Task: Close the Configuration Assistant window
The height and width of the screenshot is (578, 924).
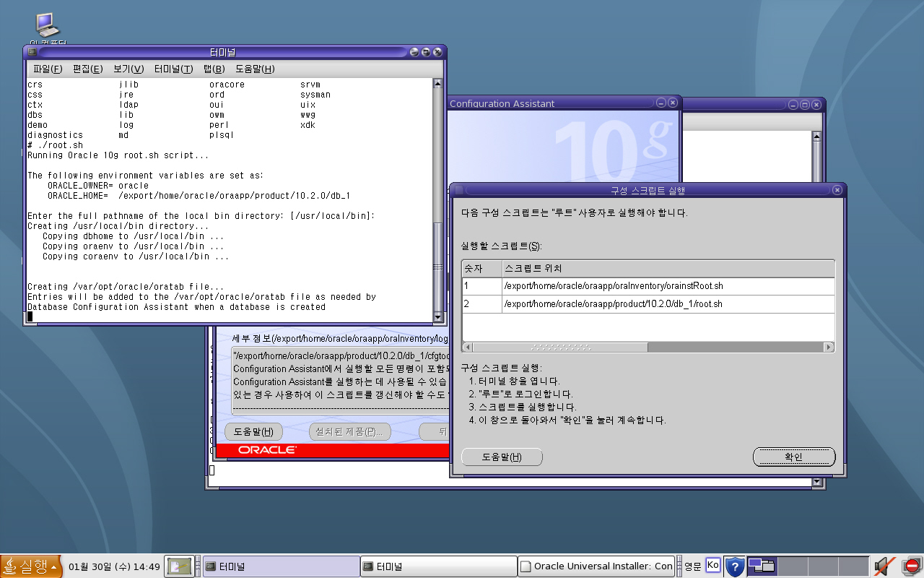Action: coord(672,103)
